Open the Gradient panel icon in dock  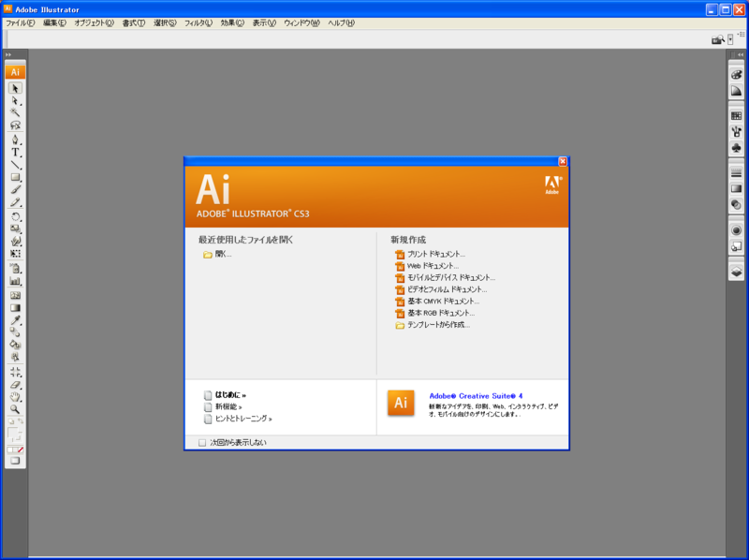point(736,189)
